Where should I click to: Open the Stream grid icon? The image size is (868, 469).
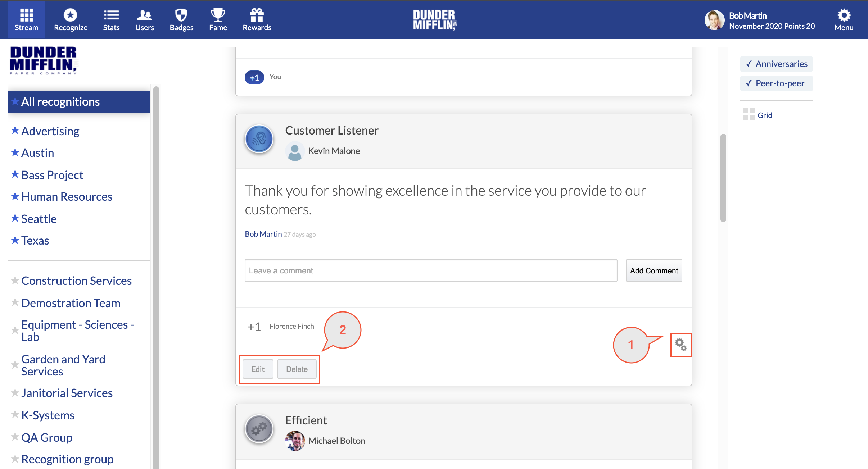pos(26,15)
